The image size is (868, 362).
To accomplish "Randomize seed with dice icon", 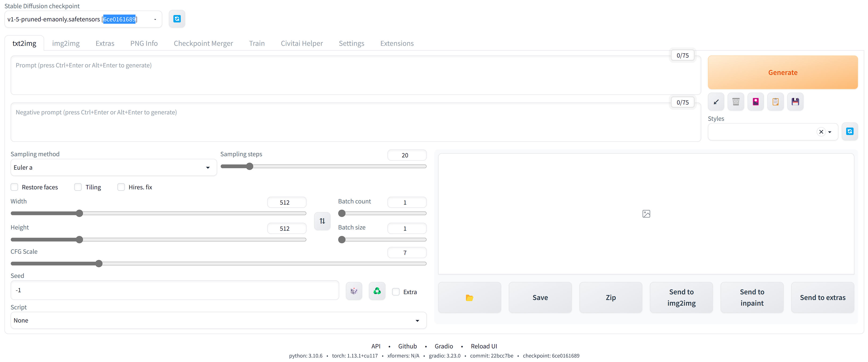I will click(354, 291).
